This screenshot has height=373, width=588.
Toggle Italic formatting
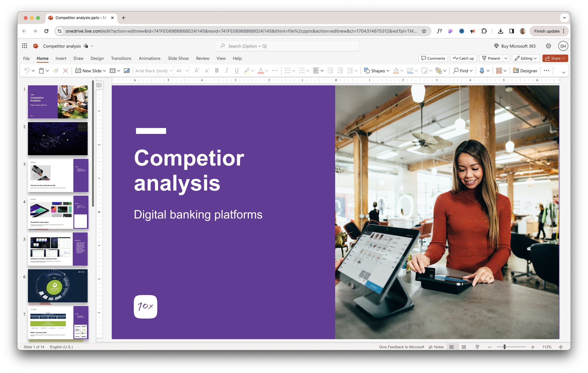click(x=227, y=71)
